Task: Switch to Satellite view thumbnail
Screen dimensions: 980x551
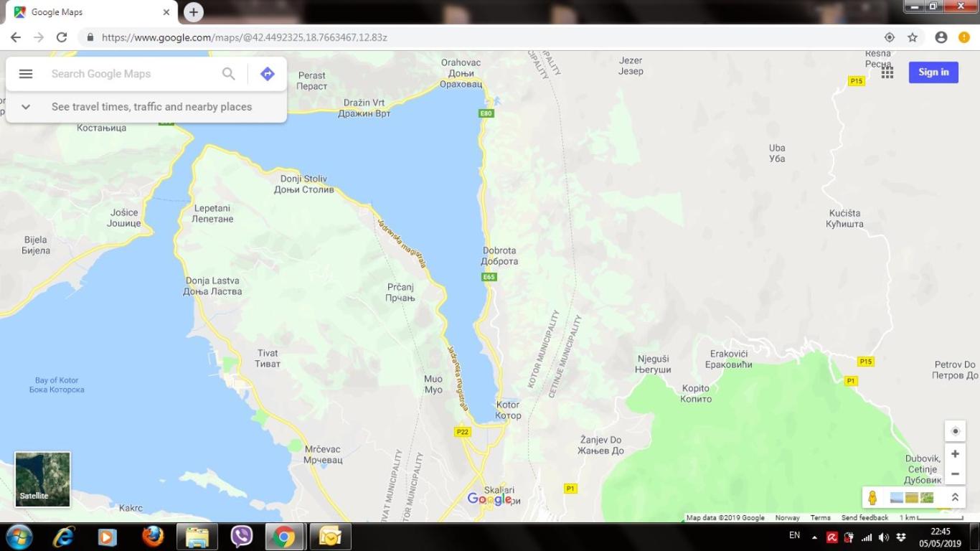Action: point(43,479)
